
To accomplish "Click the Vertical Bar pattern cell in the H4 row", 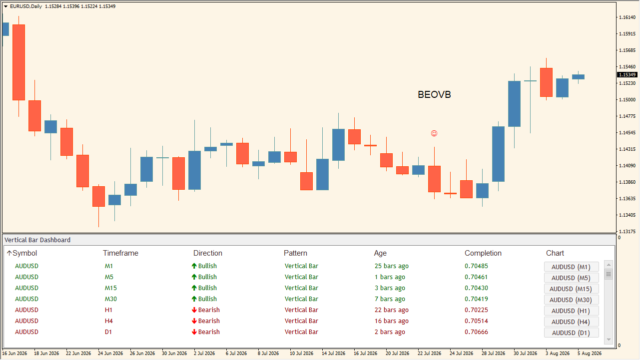I will [301, 321].
